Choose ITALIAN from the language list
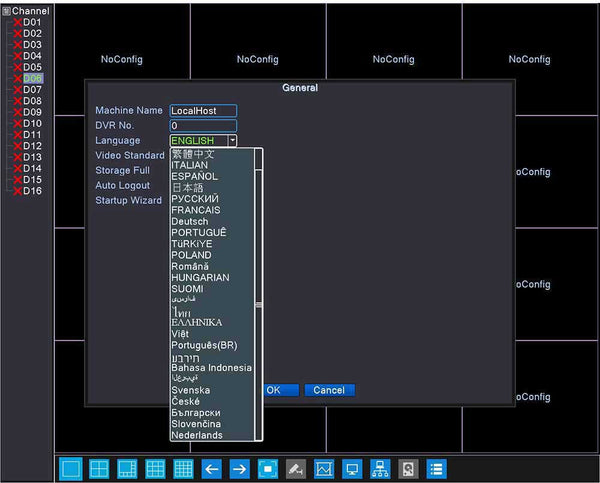Screen dimensions: 600x483 [190, 165]
